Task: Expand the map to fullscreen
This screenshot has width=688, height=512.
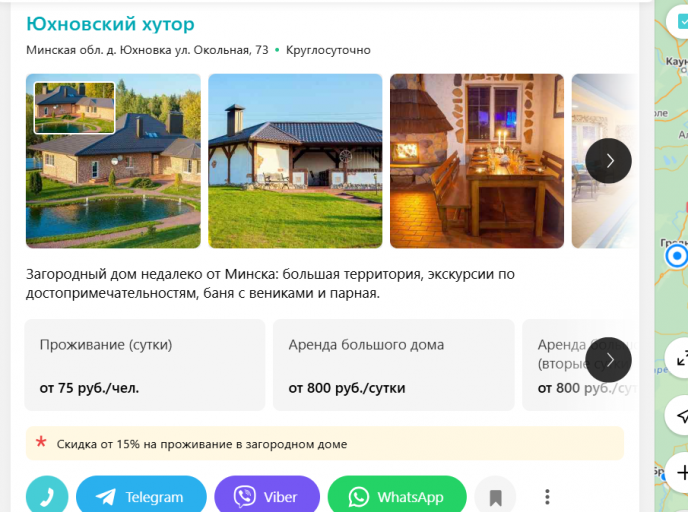Action: (679, 358)
